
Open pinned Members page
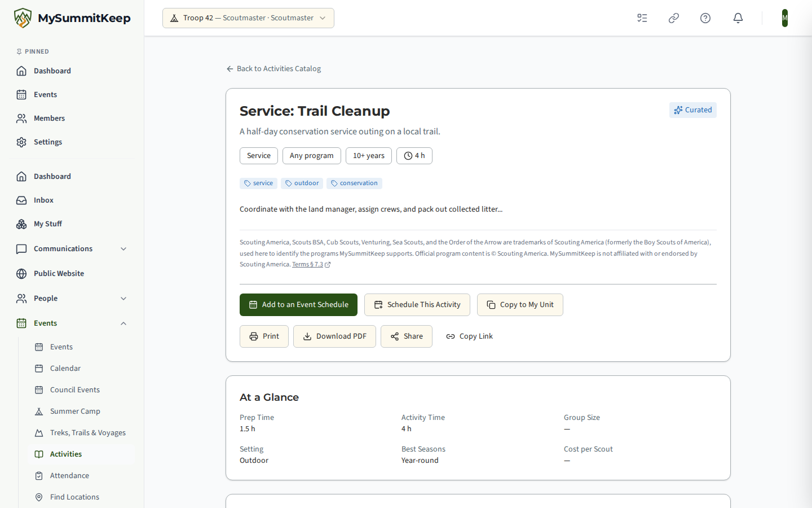(72, 119)
